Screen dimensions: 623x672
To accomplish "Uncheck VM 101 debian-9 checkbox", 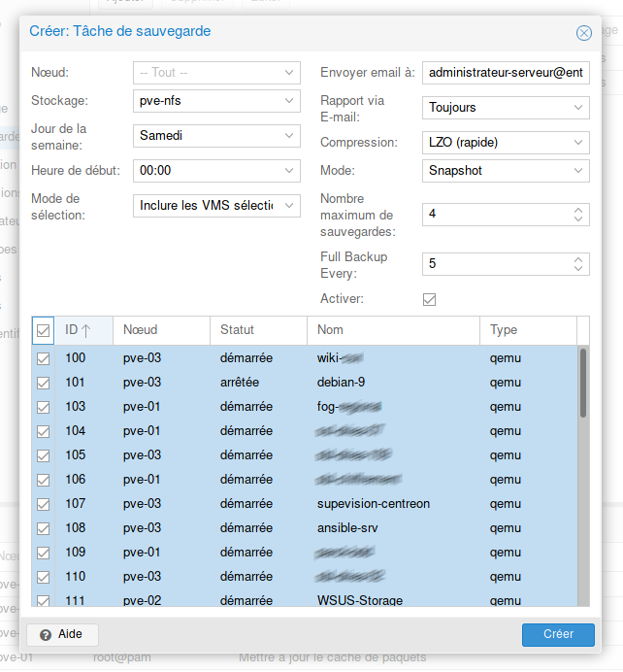I will [x=43, y=383].
